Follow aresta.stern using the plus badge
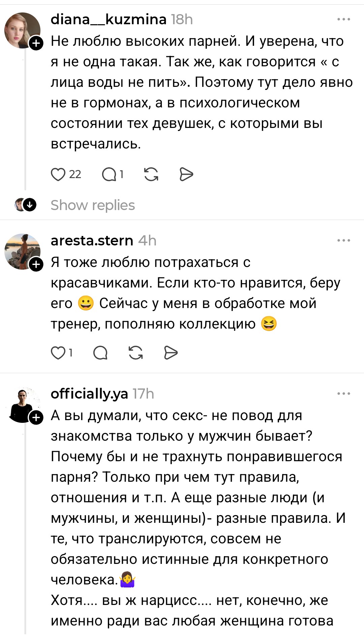The height and width of the screenshot is (644, 364). click(36, 265)
